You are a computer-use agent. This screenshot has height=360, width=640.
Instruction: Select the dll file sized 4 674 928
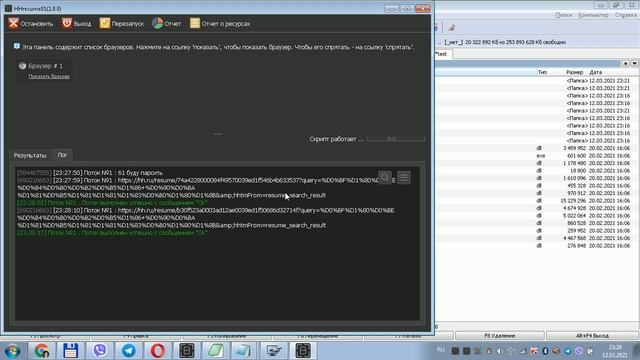536,208
